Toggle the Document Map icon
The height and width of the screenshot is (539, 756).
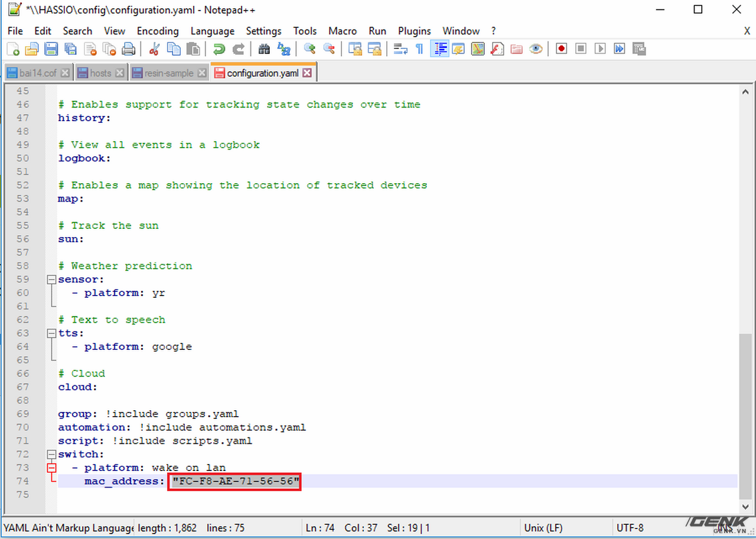(x=478, y=49)
